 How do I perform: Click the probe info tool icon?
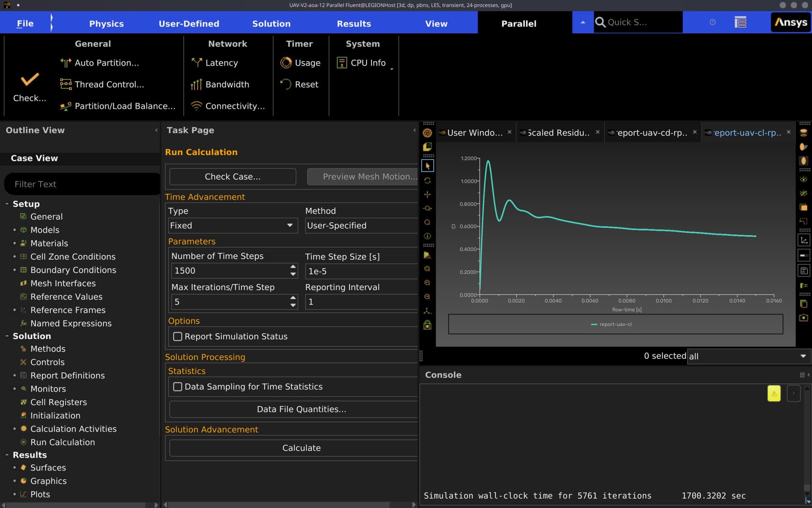click(x=427, y=236)
